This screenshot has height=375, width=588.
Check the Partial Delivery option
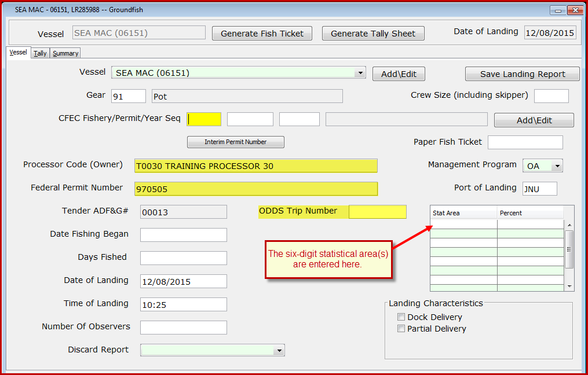pos(401,329)
